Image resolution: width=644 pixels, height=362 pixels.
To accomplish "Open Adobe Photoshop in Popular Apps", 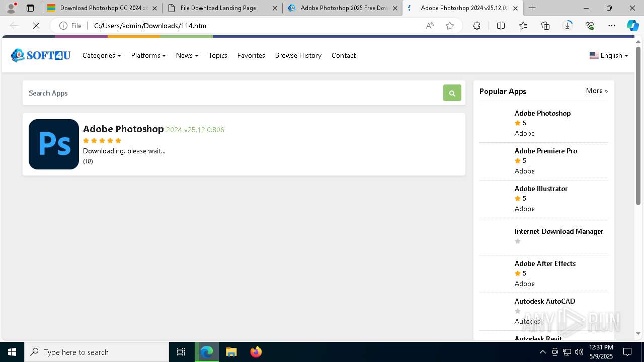I will click(542, 113).
